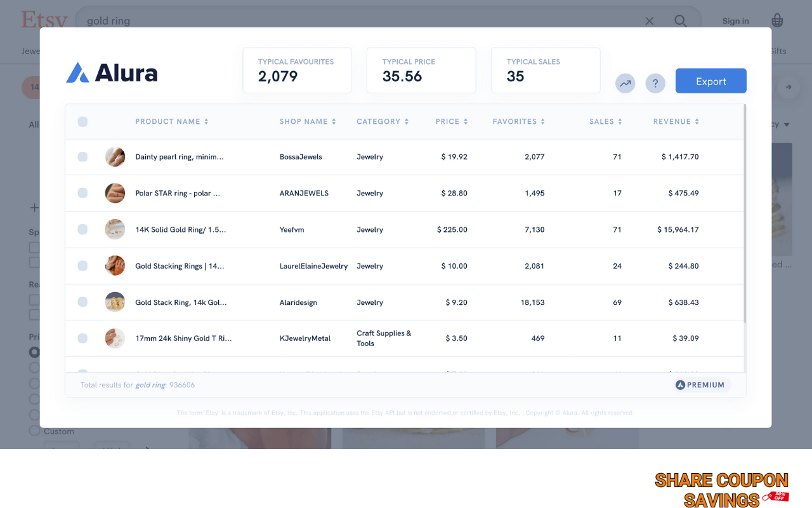The width and height of the screenshot is (812, 508).
Task: Select the 14K Solid Gold Ring name
Action: click(x=181, y=230)
